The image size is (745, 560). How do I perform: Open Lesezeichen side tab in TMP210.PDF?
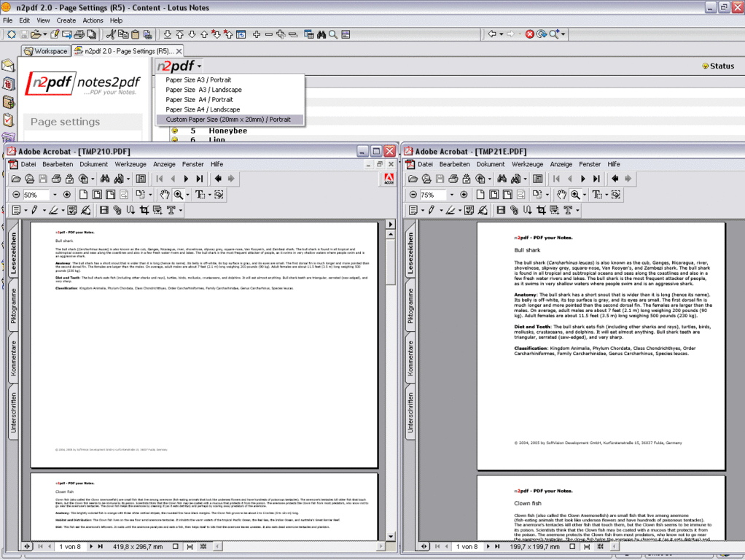point(13,252)
